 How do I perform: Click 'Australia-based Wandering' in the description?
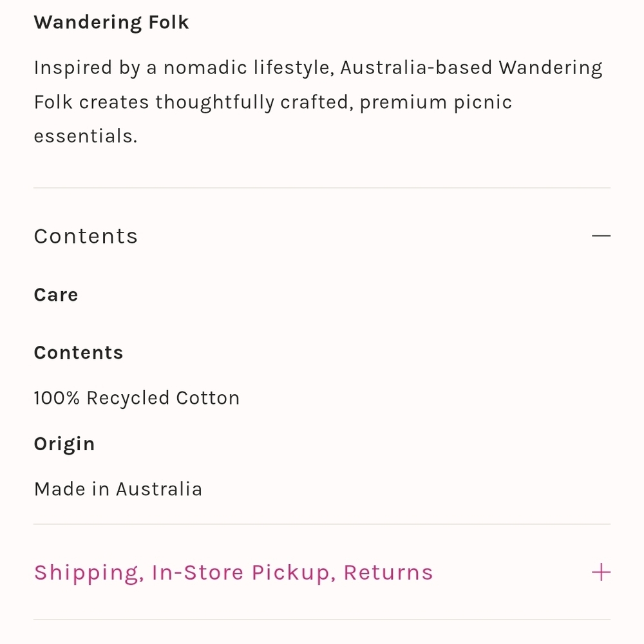click(471, 68)
